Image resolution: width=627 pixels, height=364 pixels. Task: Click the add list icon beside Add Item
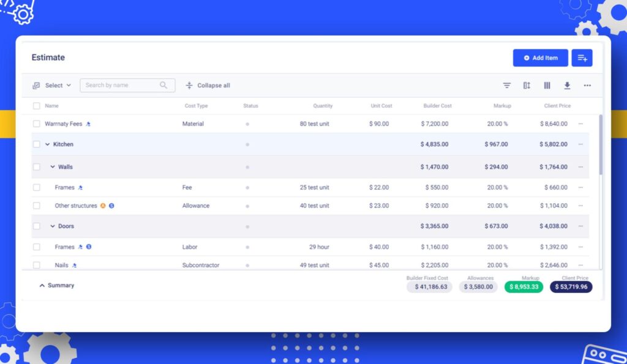pyautogui.click(x=582, y=58)
